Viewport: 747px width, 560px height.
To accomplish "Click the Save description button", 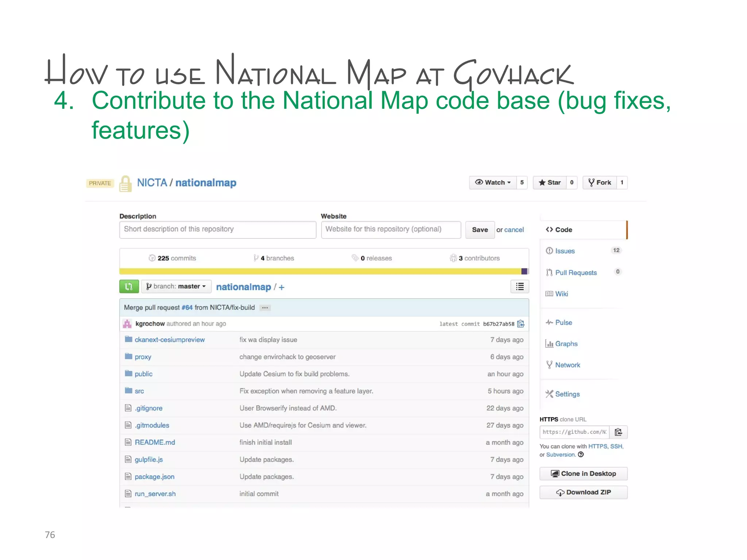I will click(480, 230).
